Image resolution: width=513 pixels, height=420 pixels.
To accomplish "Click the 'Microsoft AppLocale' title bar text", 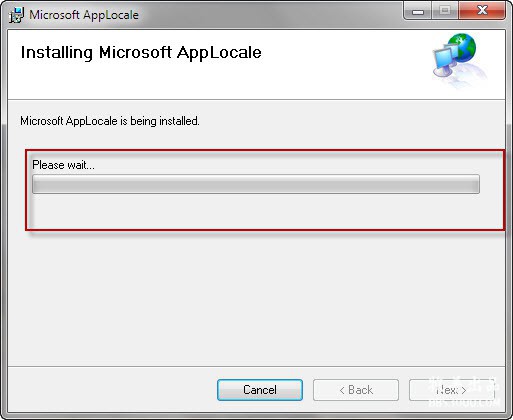I will tap(84, 15).
